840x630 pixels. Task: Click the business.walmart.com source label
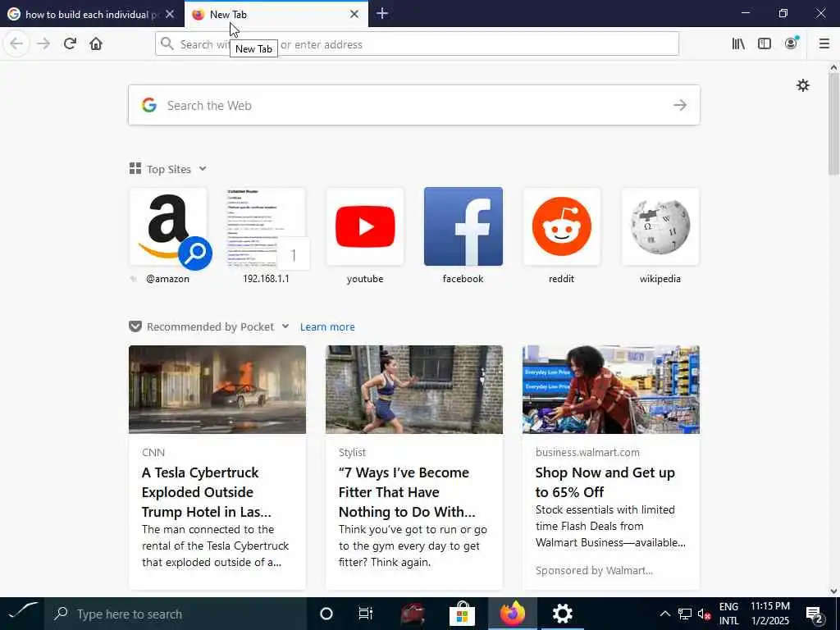point(587,452)
